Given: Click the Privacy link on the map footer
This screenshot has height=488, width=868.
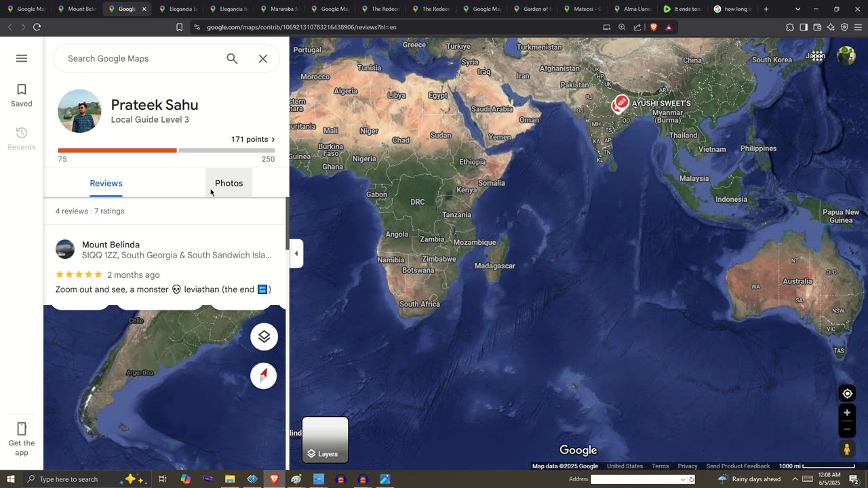Looking at the screenshot, I should pos(688,466).
